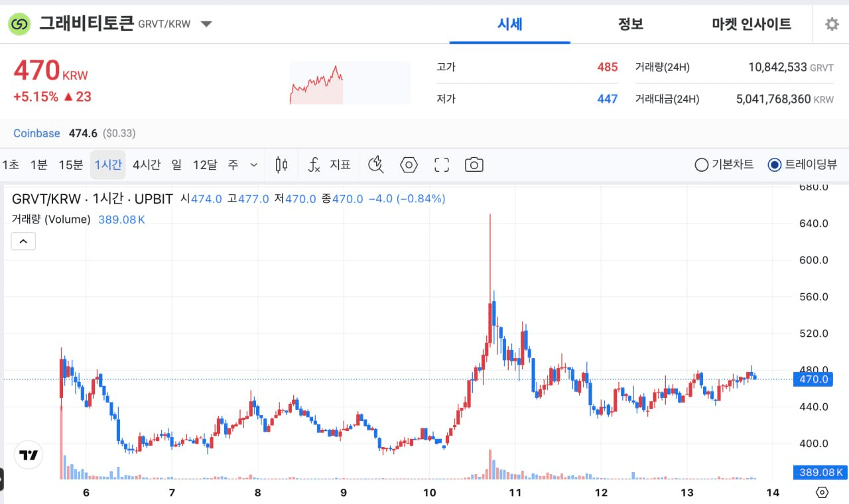Click the 지표 indicators label
849x504 pixels.
(340, 165)
